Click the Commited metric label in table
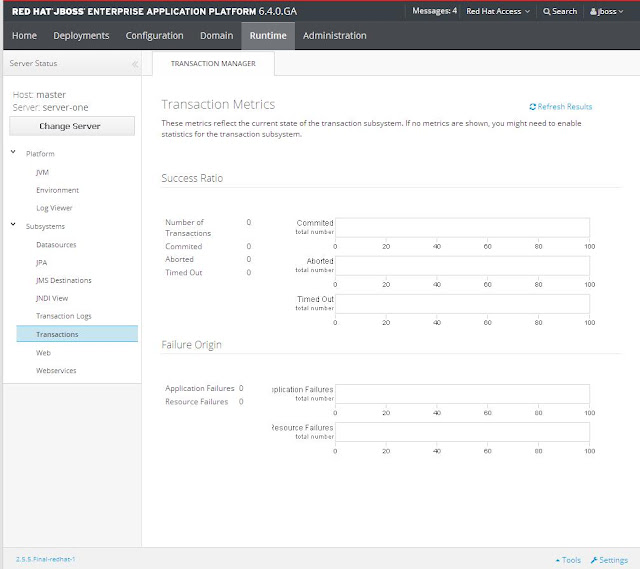The image size is (640, 569). pos(184,247)
